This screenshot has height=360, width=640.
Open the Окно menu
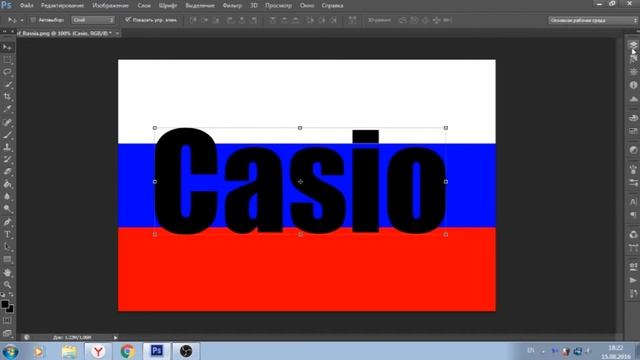[x=307, y=6]
